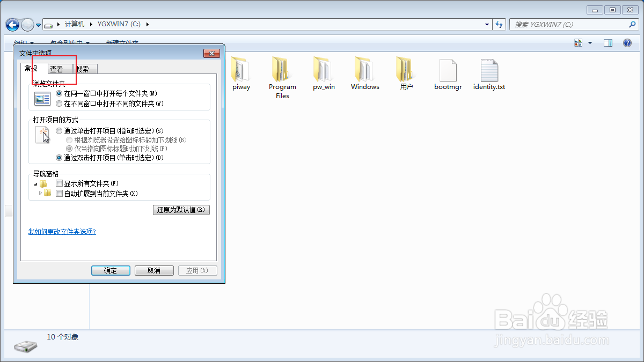
Task: Click the change view icon
Action: (x=579, y=43)
